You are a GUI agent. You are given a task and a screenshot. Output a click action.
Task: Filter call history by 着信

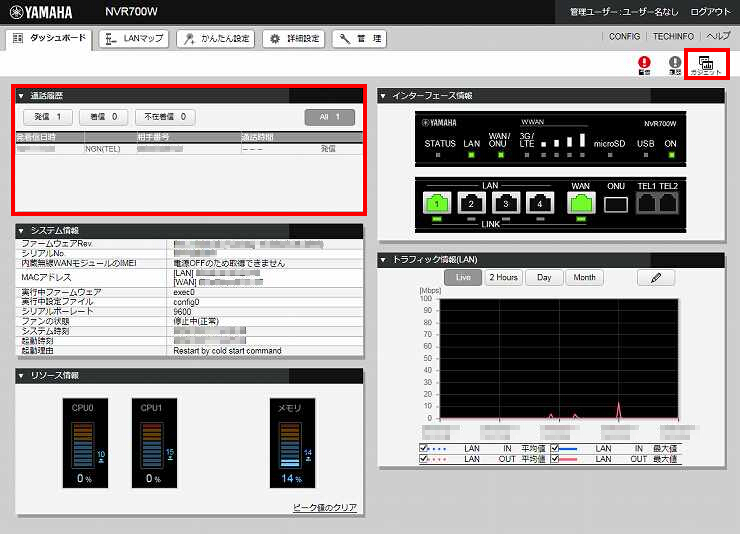(x=103, y=117)
